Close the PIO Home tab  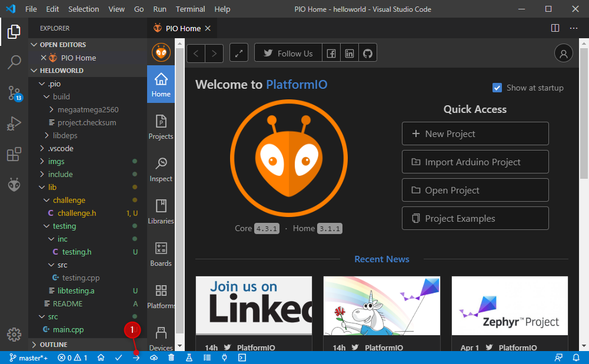(x=208, y=28)
